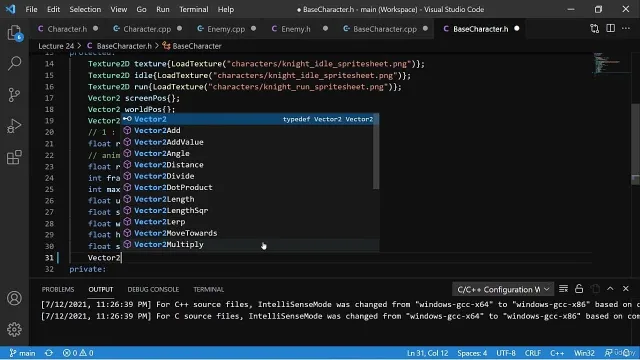640x360 pixels.
Task: Open Run and Debug view
Action: [x=14, y=126]
